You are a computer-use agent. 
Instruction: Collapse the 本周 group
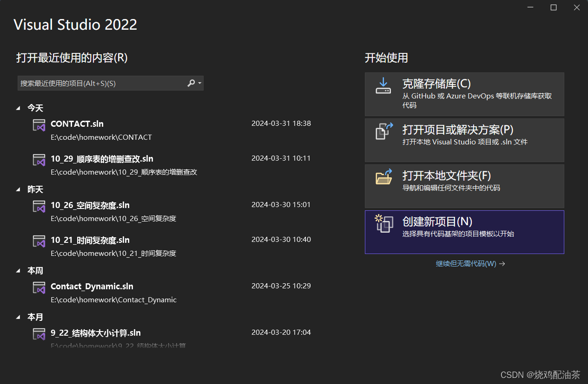[x=18, y=271]
